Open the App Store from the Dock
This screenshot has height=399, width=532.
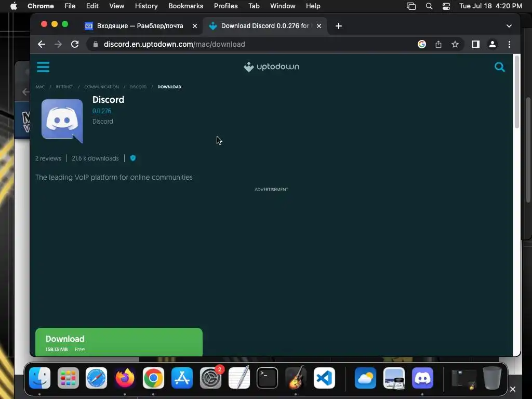[x=182, y=378]
